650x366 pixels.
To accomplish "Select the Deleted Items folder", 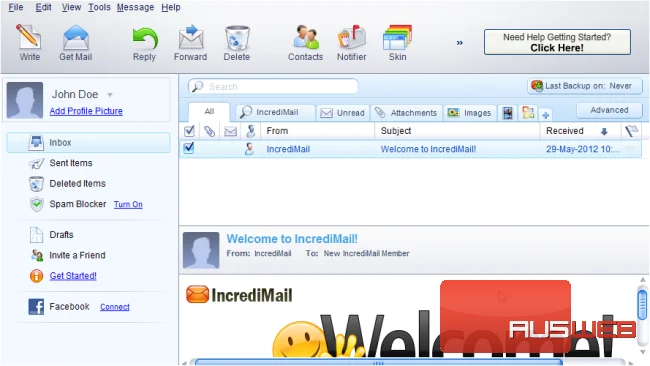I will pos(78,184).
